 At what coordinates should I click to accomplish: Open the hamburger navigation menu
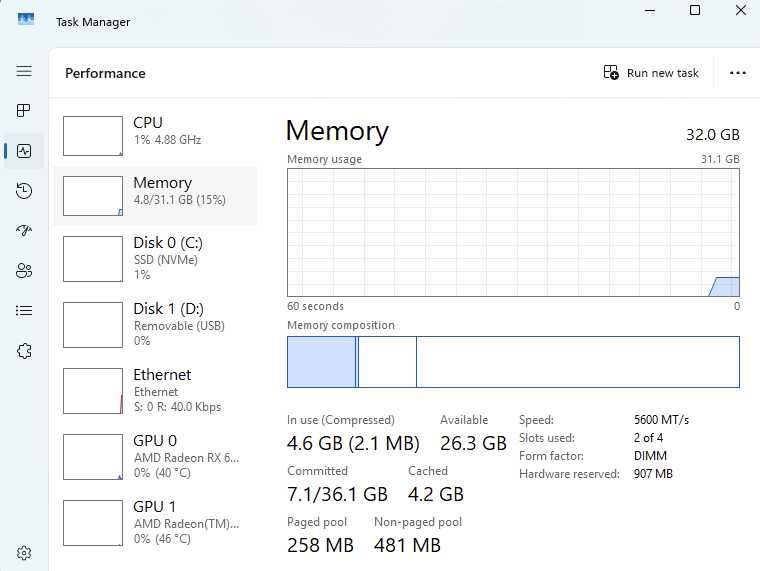click(24, 71)
